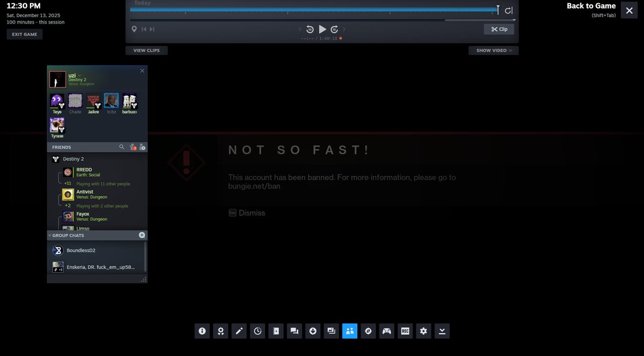
Task: Click the friends panel resize grip
Action: click(143, 279)
